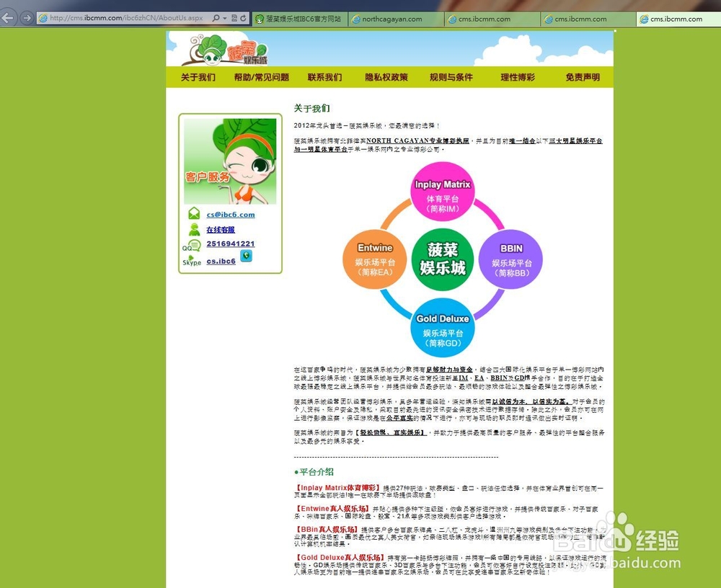This screenshot has height=588, width=721.
Task: Click the blue Gold Deluxe platform circle
Action: [x=442, y=326]
